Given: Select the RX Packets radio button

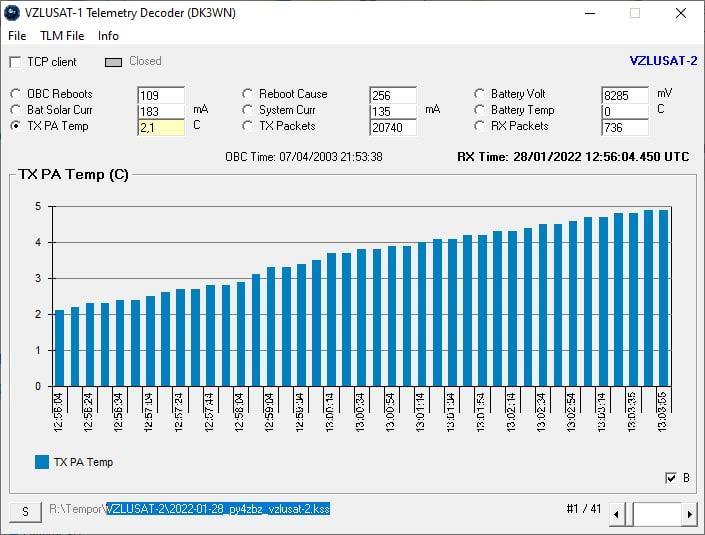Looking at the screenshot, I should [x=480, y=126].
